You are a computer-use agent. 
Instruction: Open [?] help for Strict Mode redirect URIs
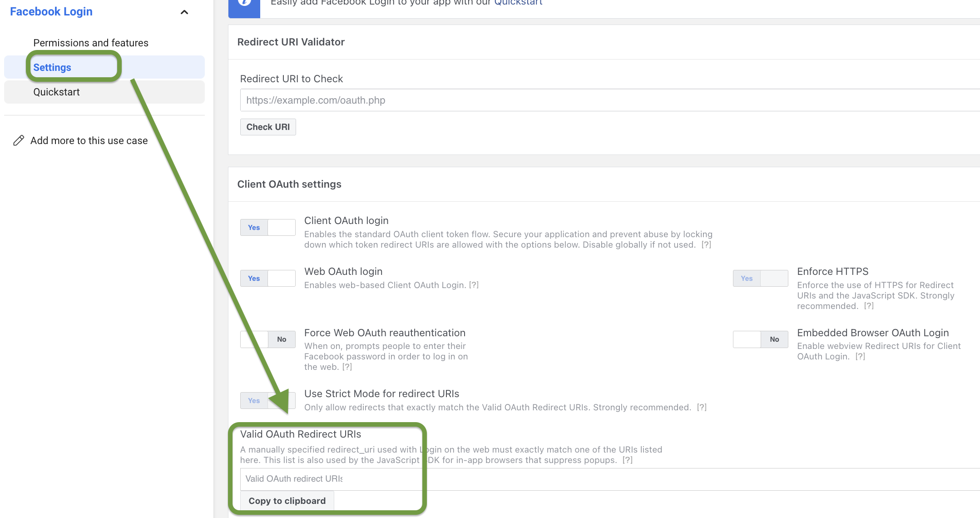tap(702, 407)
